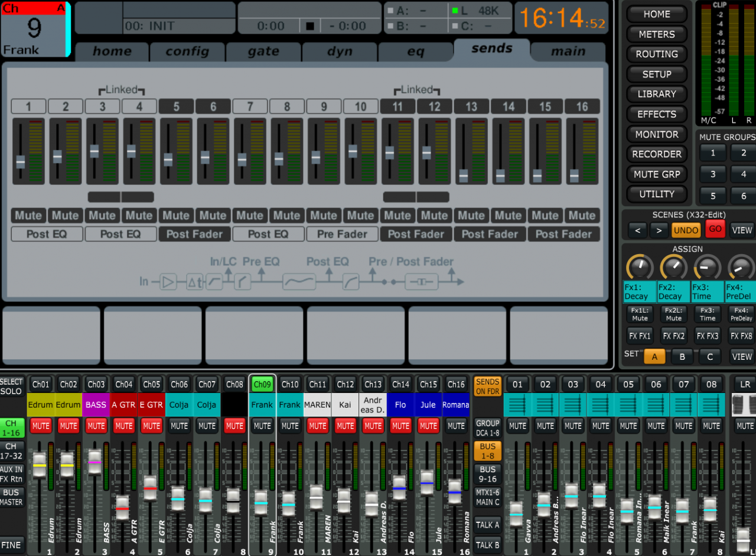756x556 pixels.
Task: Click the UNDO scene button
Action: (x=685, y=230)
